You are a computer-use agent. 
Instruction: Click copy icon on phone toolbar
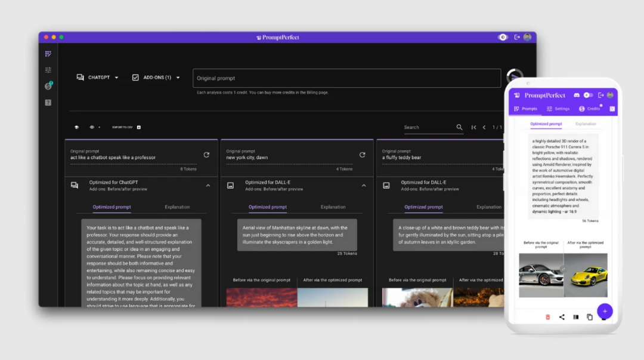point(590,317)
